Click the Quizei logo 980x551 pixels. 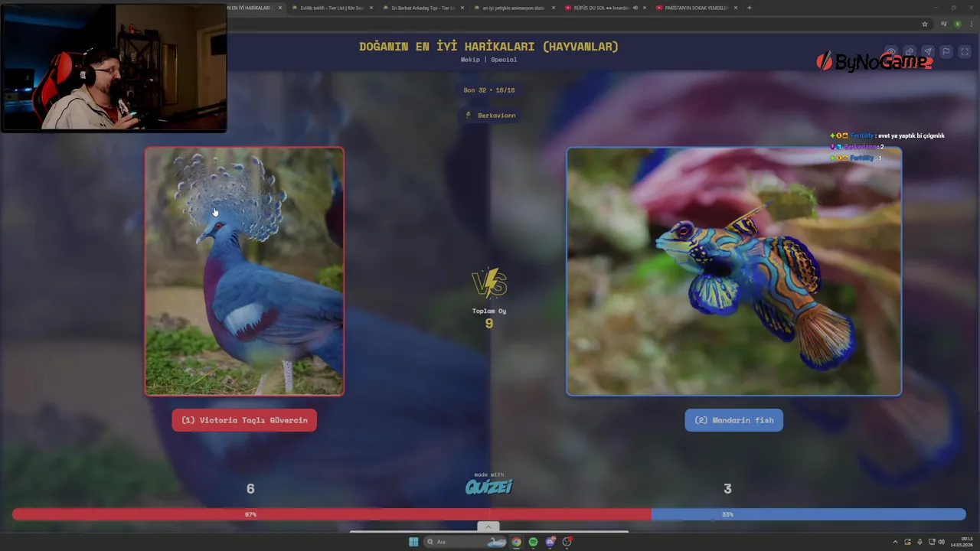pos(489,486)
